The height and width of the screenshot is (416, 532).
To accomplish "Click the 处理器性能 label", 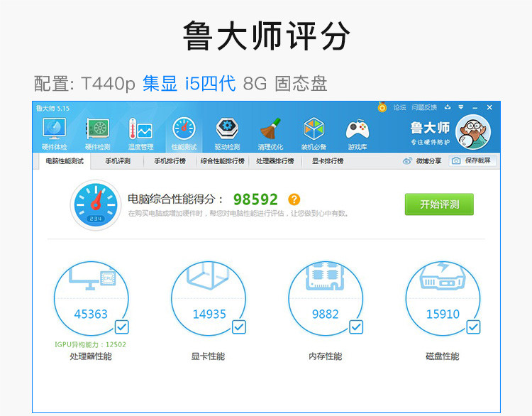I will click(91, 356).
